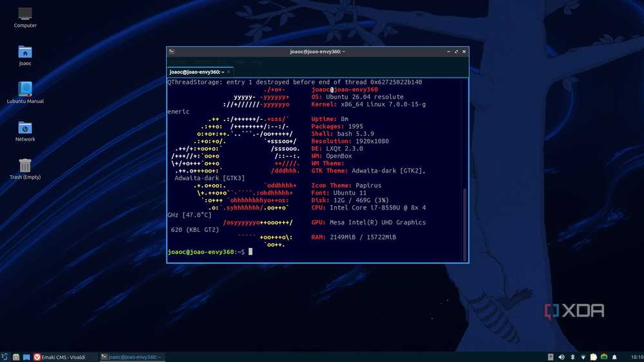Screen dimensions: 644x362
Task: Click the 'WM: OpenBox' line
Action: coord(332,156)
